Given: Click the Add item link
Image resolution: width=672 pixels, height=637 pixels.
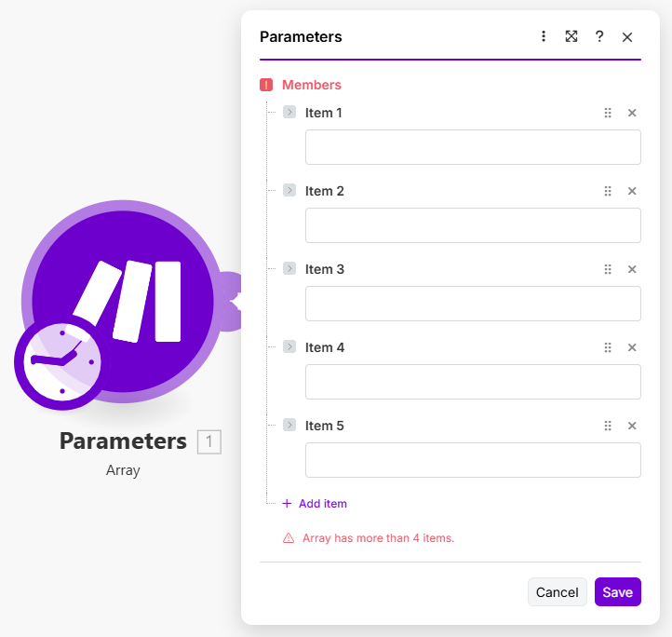Looking at the screenshot, I should pyautogui.click(x=315, y=504).
